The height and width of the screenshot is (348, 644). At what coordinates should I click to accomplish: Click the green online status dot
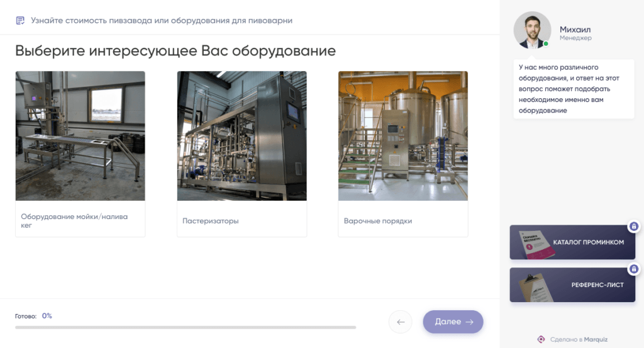[546, 43]
